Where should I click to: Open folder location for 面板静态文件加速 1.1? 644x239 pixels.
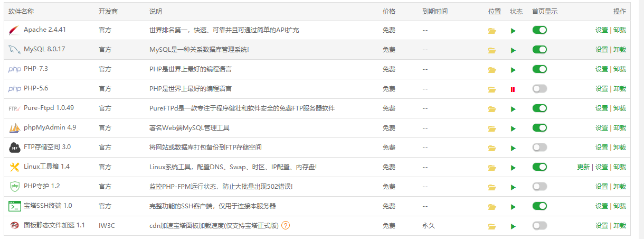coord(492,227)
